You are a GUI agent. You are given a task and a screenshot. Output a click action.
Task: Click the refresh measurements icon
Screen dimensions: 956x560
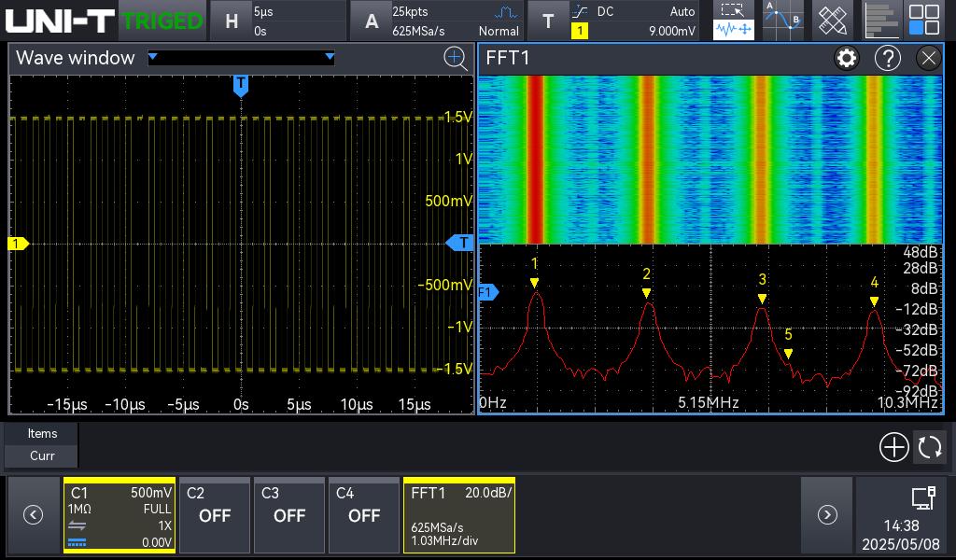point(930,447)
